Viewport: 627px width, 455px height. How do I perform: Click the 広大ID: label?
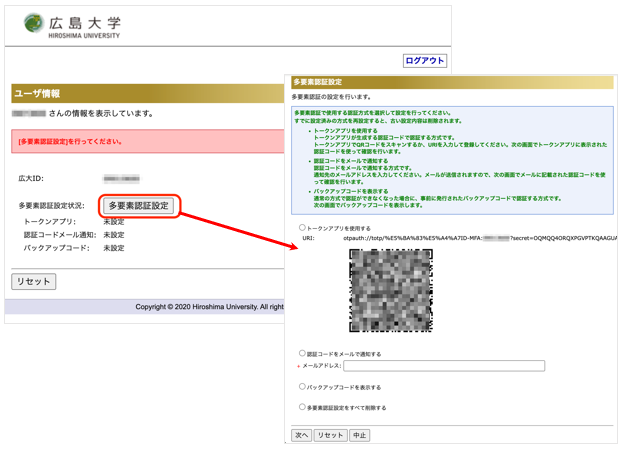pyautogui.click(x=31, y=178)
